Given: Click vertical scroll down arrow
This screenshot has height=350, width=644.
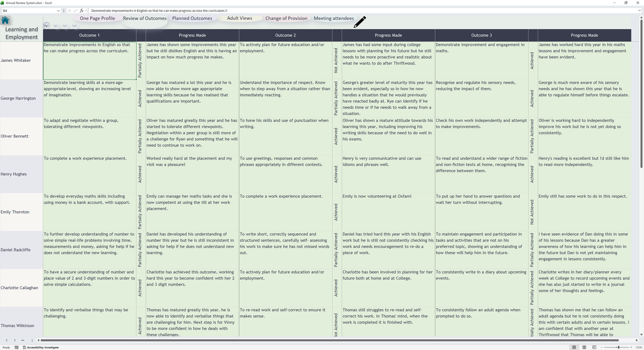Looking at the screenshot, I should coord(641,335).
